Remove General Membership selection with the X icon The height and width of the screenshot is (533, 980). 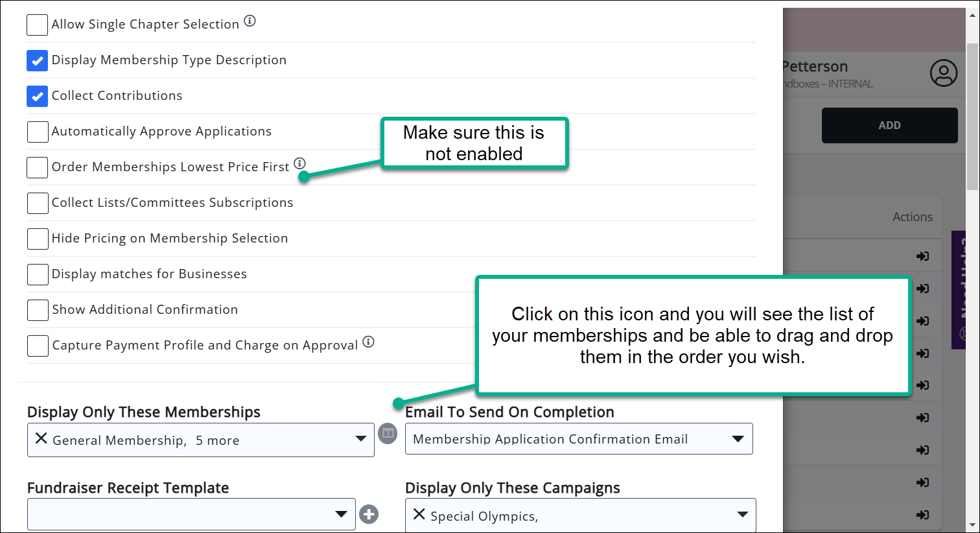[41, 439]
